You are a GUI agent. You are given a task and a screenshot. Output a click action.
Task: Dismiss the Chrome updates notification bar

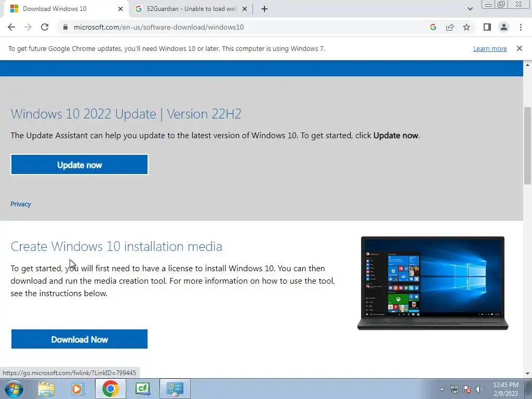(519, 48)
